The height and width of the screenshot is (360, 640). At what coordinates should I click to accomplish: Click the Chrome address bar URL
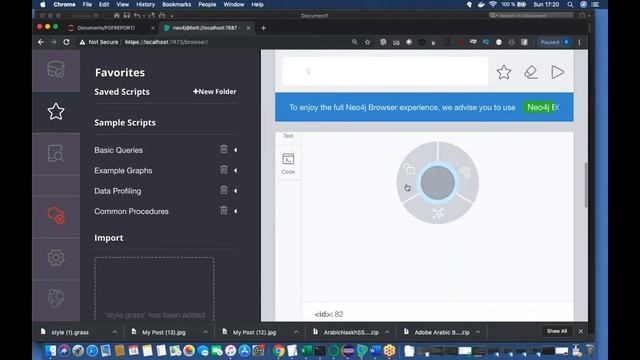coord(167,42)
